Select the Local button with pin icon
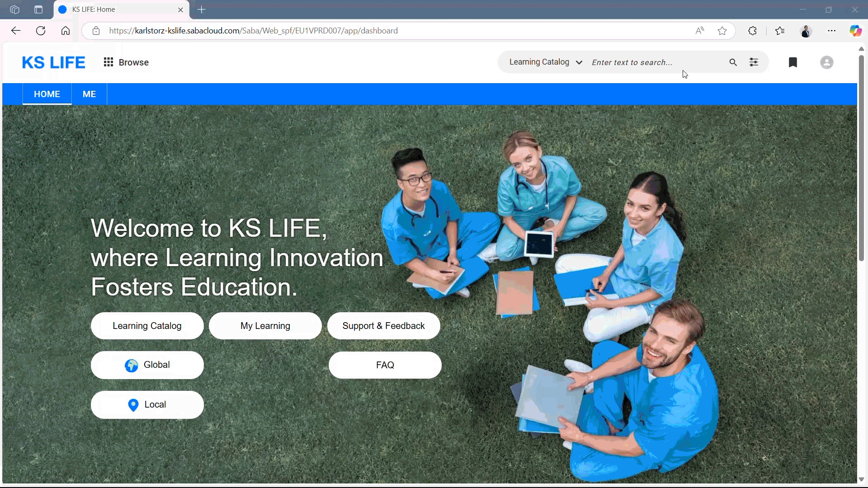This screenshot has width=868, height=488. pyautogui.click(x=147, y=405)
